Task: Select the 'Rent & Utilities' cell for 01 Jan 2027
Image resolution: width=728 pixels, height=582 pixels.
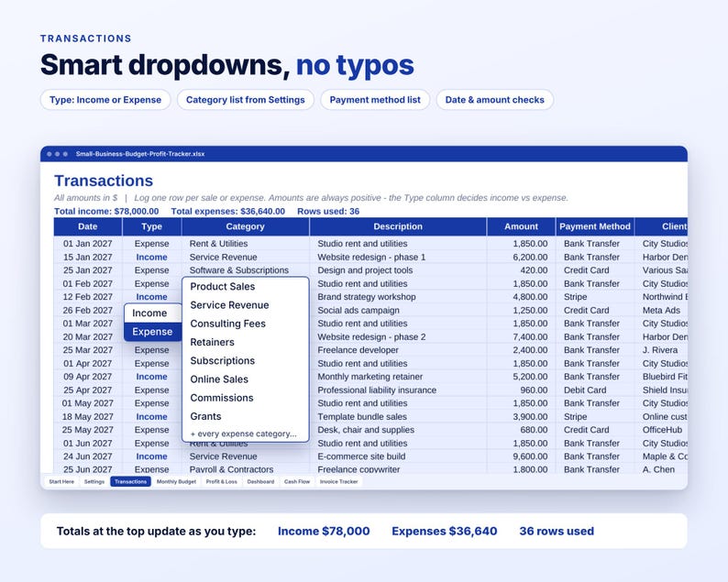Action: tap(245, 244)
